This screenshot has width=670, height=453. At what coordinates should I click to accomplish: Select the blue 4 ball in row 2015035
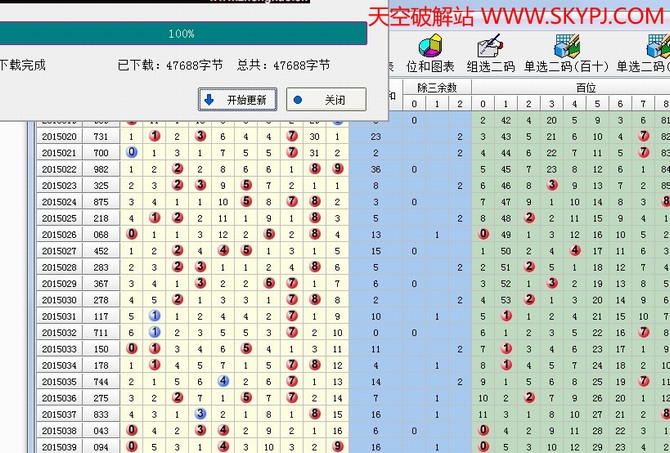[x=223, y=382]
